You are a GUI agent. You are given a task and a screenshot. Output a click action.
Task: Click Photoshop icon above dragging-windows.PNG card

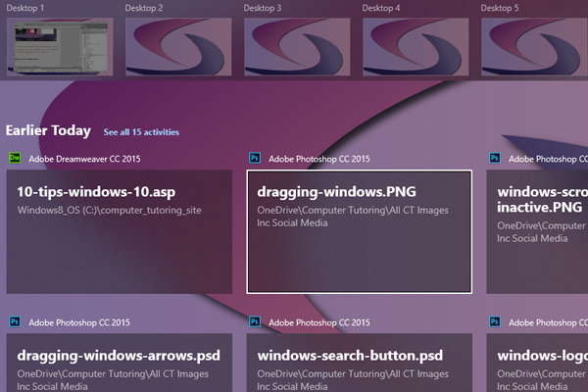(255, 158)
